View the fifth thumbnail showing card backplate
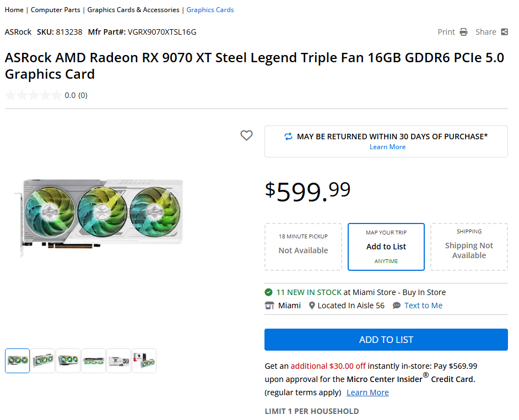This screenshot has height=420, width=519. tap(118, 361)
